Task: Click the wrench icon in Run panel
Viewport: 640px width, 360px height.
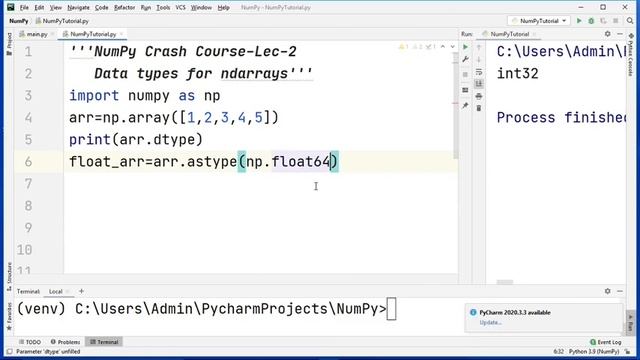Action: coord(465,60)
